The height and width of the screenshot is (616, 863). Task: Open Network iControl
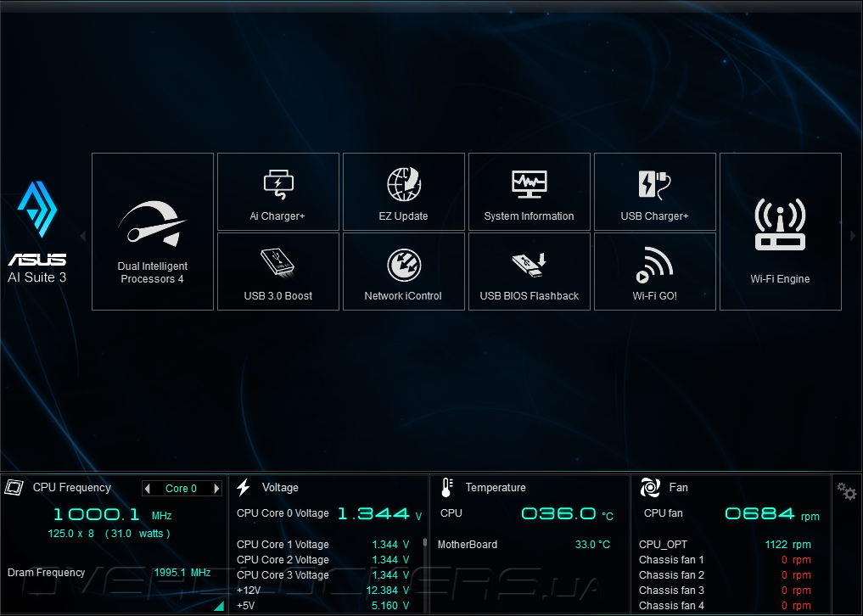(403, 272)
